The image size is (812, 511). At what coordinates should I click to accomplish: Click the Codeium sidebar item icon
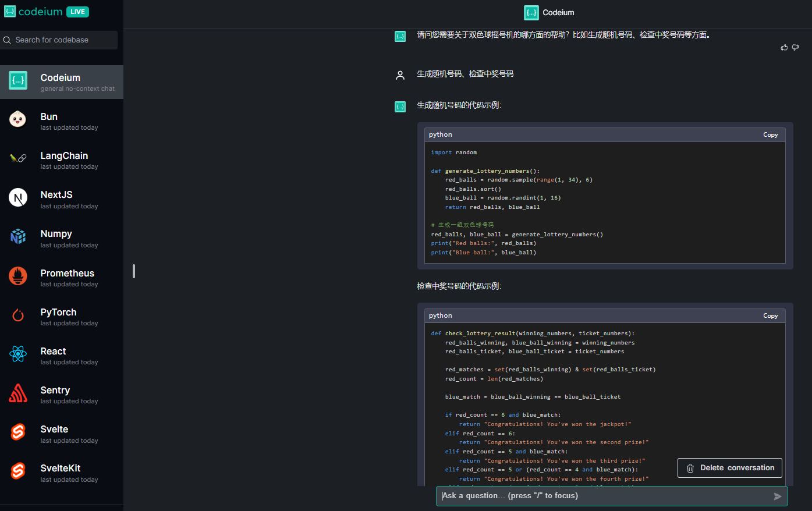[x=18, y=80]
